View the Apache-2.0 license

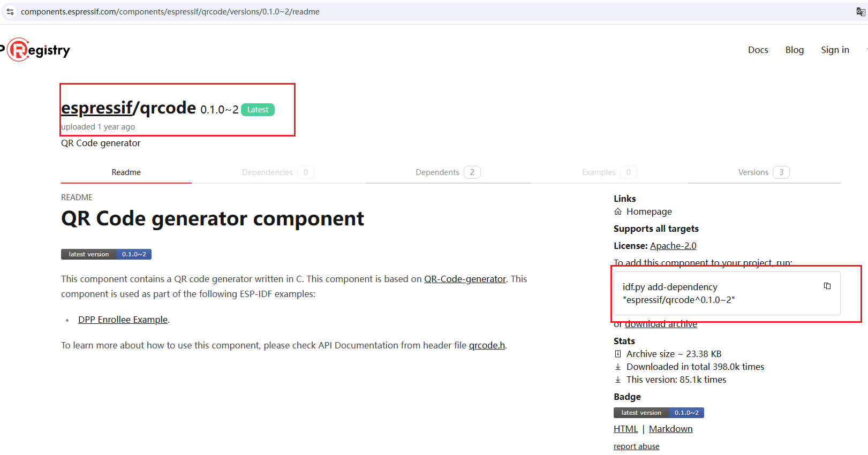[x=673, y=246]
